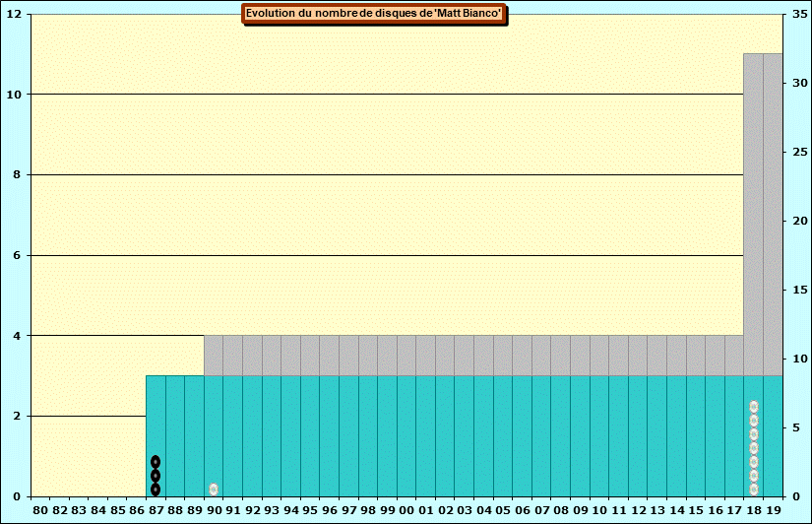Select the turquoise bar for year 88
Image resolution: width=812 pixels, height=524 pixels.
(175, 435)
